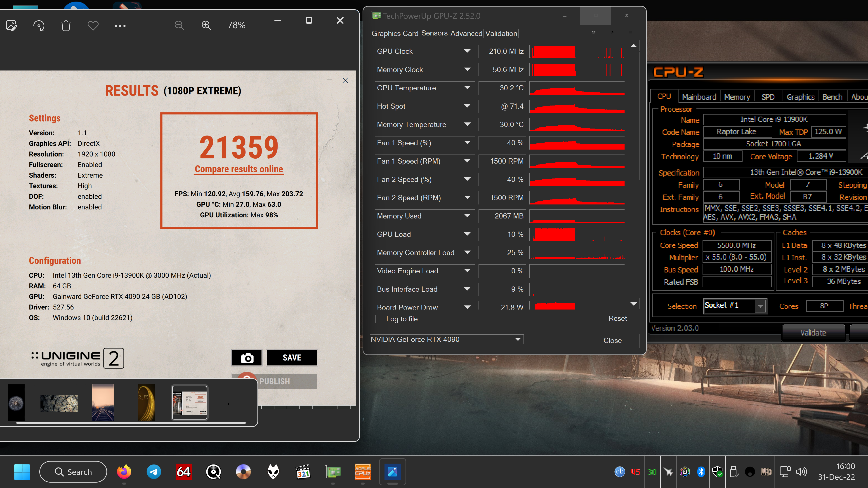Select the golden 2023 thumbnail in filmstrip
The height and width of the screenshot is (488, 868).
146,402
